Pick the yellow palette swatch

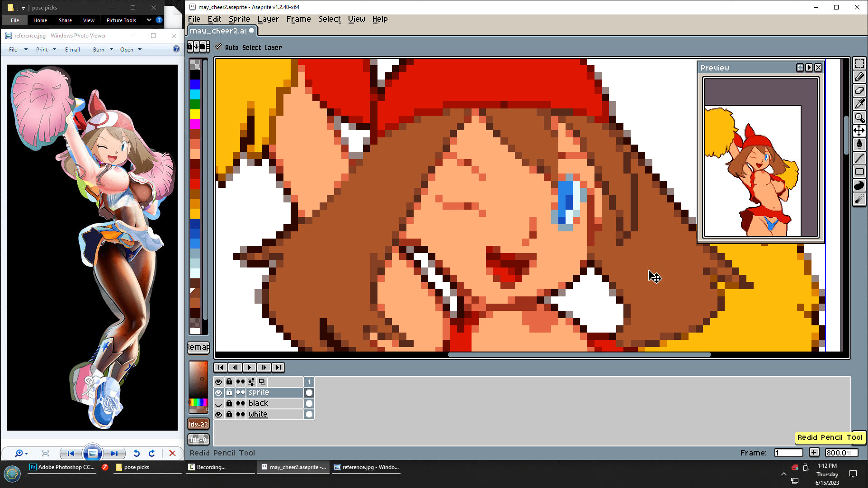[x=195, y=114]
